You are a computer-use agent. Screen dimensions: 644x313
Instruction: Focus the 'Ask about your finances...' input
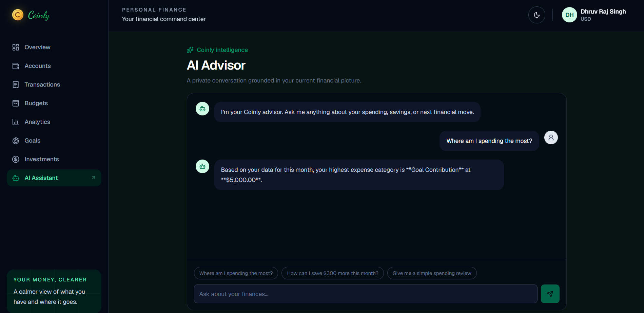coord(366,294)
